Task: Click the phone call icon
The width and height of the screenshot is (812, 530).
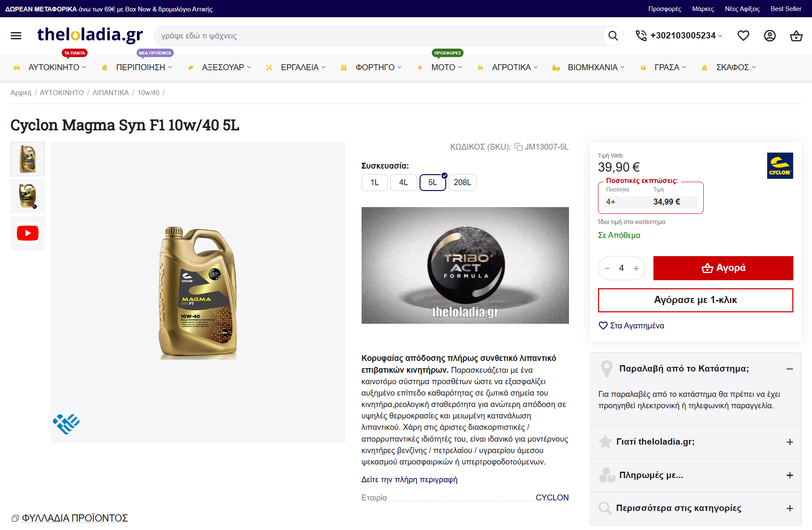Action: [x=641, y=36]
